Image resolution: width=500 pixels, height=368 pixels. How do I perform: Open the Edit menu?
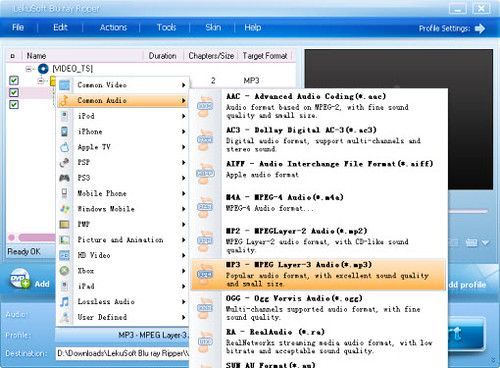pos(60,27)
